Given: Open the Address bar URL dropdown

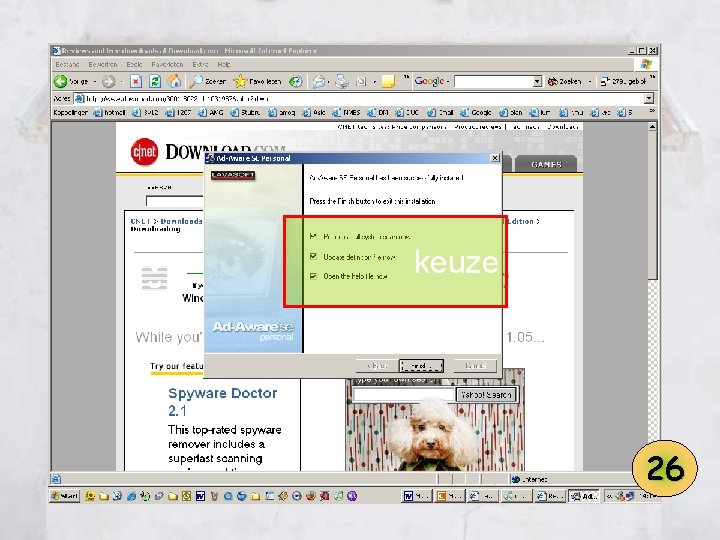Looking at the screenshot, I should click(x=648, y=98).
